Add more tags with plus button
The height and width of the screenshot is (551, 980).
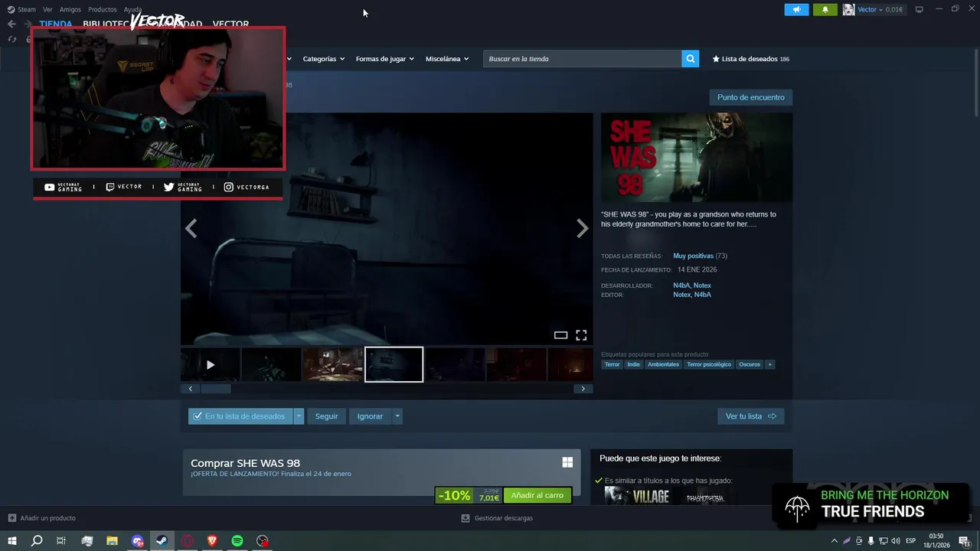pos(769,364)
